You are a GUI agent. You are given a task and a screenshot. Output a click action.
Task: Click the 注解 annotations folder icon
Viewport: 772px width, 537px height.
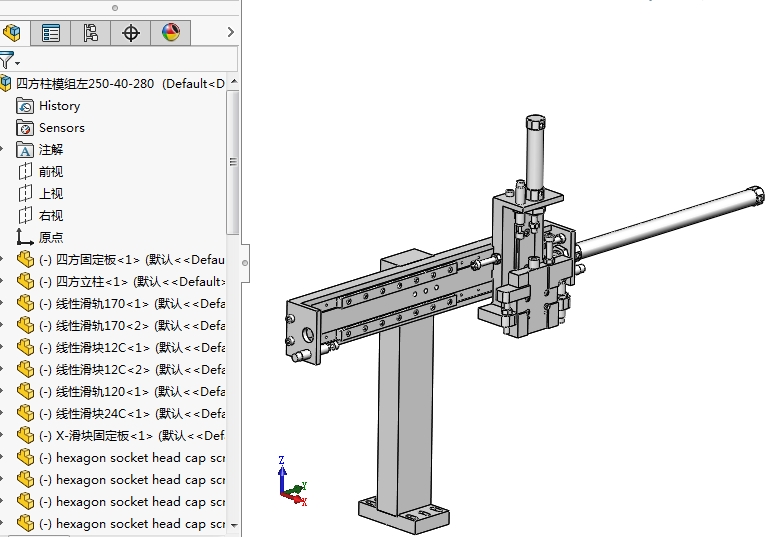[25, 150]
